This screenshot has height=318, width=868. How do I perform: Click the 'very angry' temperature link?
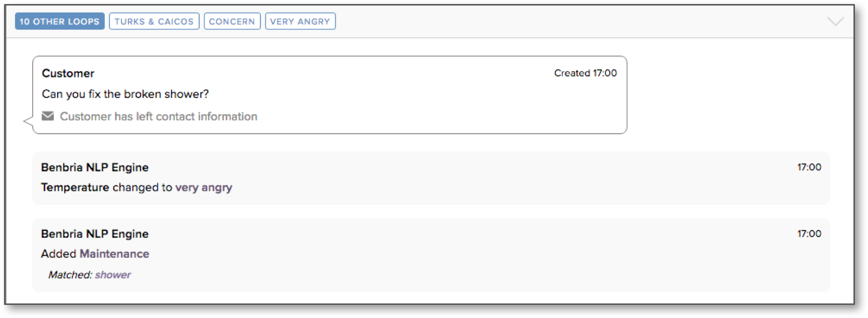[x=204, y=187]
